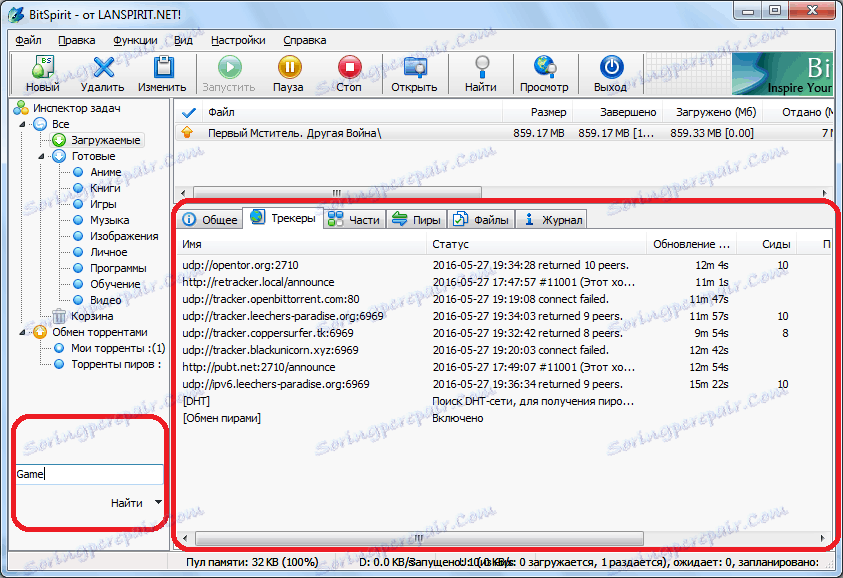
Task: Select tracker http://pubt.net:2710/announce
Action: pos(259,367)
